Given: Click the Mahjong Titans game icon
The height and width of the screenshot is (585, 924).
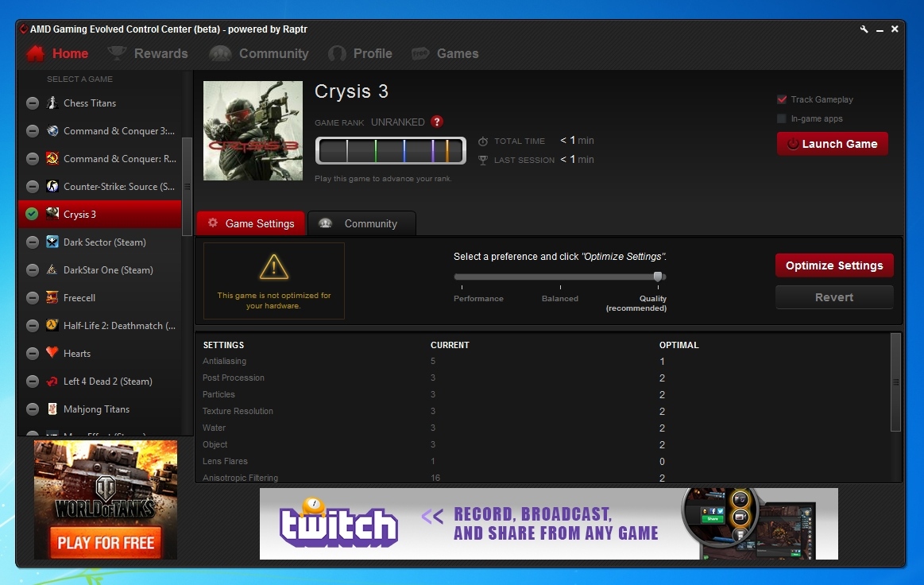Looking at the screenshot, I should 52,409.
